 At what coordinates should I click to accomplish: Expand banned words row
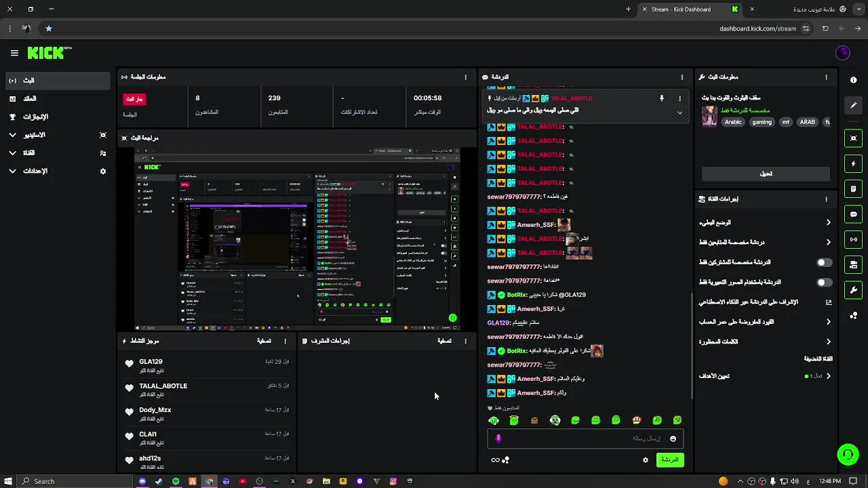pyautogui.click(x=766, y=342)
